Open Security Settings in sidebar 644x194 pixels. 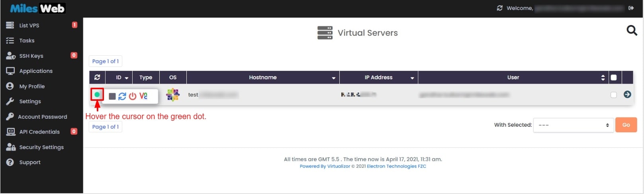click(41, 147)
